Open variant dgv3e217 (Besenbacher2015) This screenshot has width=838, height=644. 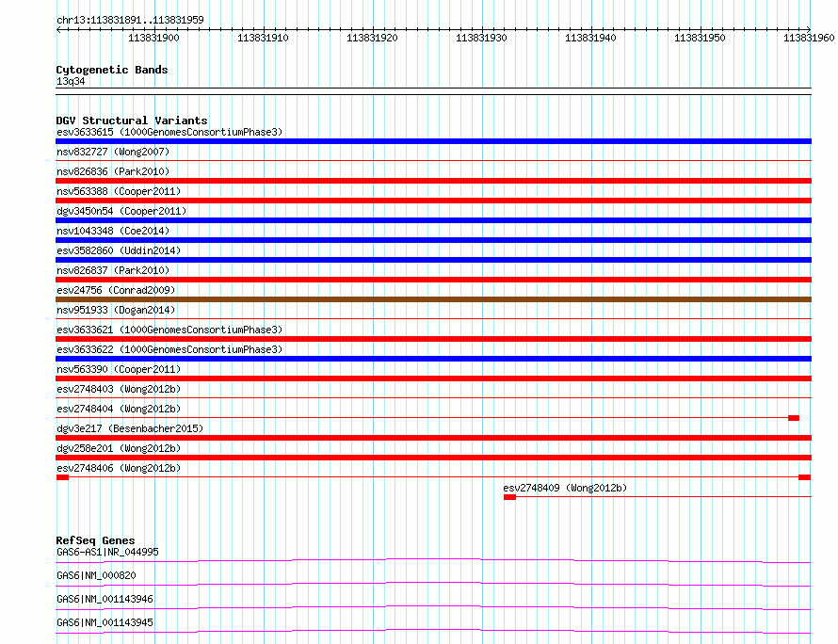[x=130, y=428]
